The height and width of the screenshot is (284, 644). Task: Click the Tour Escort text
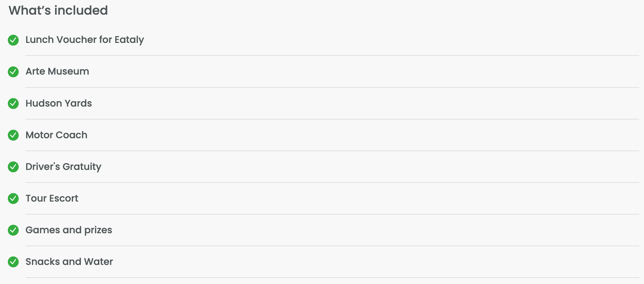(52, 198)
